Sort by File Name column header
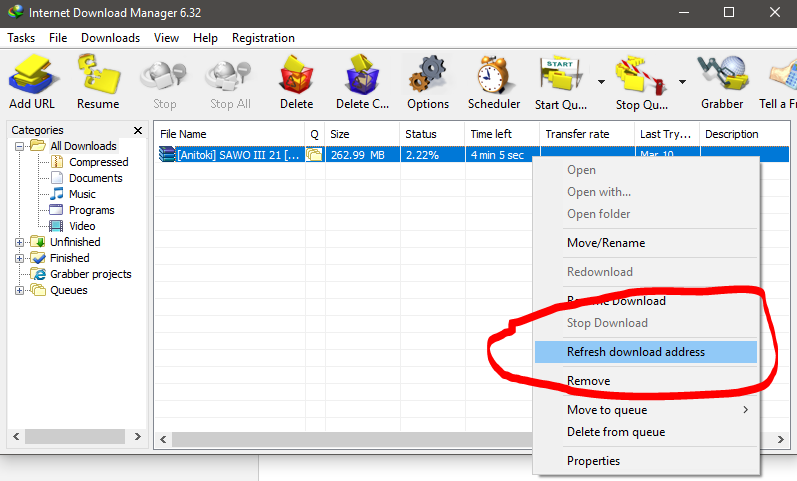This screenshot has width=797, height=481. click(x=230, y=134)
